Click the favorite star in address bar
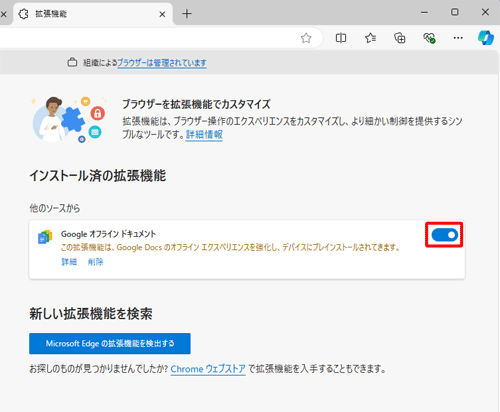This screenshot has width=500, height=412. click(306, 38)
